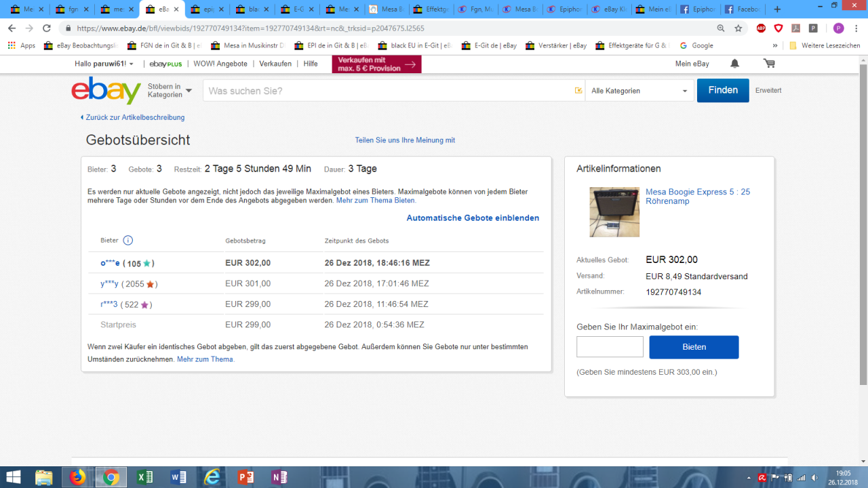Click the eBay logo
Image resolution: width=868 pixels, height=488 pixels.
click(x=106, y=90)
